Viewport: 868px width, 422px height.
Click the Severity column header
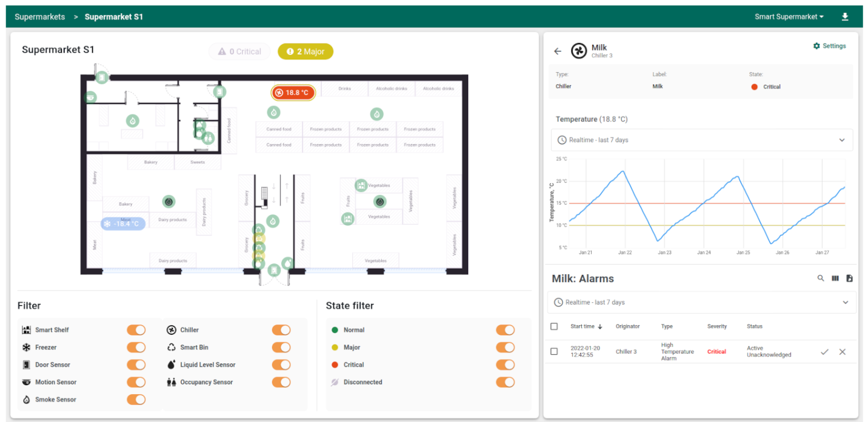[x=716, y=326]
